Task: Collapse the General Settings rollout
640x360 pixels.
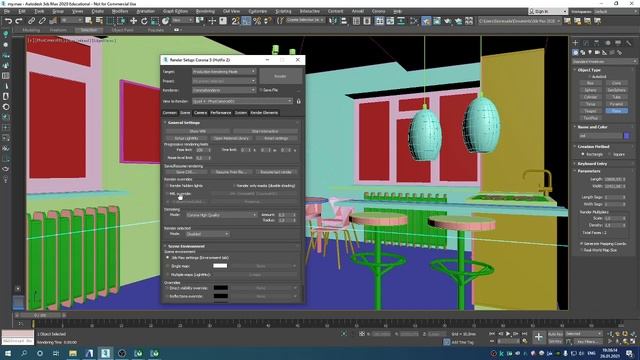Action: [184, 122]
